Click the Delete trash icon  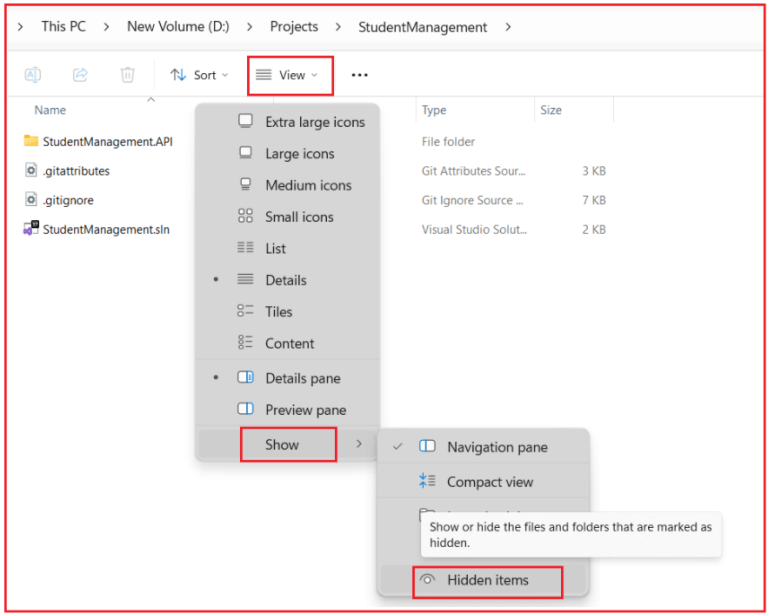[127, 75]
